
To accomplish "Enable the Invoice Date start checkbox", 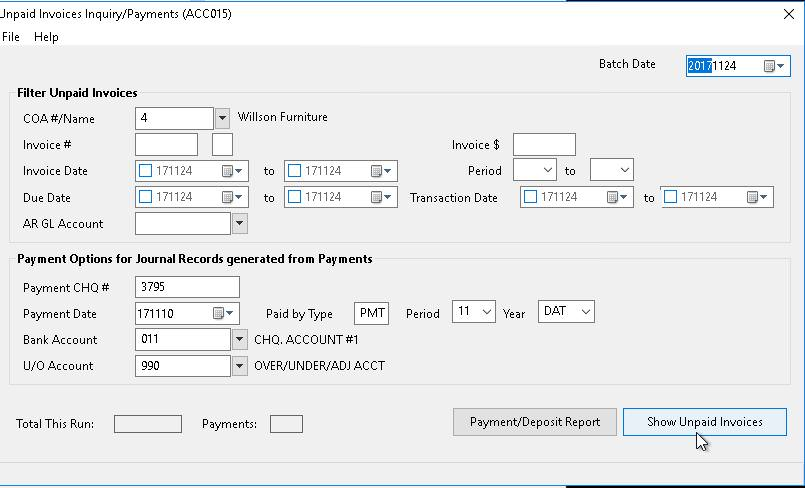I will [x=145, y=171].
